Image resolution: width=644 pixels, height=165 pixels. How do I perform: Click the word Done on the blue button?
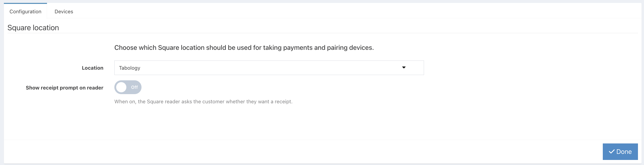(x=624, y=151)
